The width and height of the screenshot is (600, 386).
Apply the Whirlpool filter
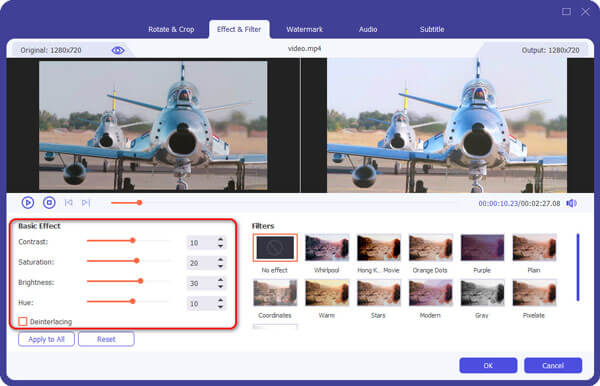327,248
